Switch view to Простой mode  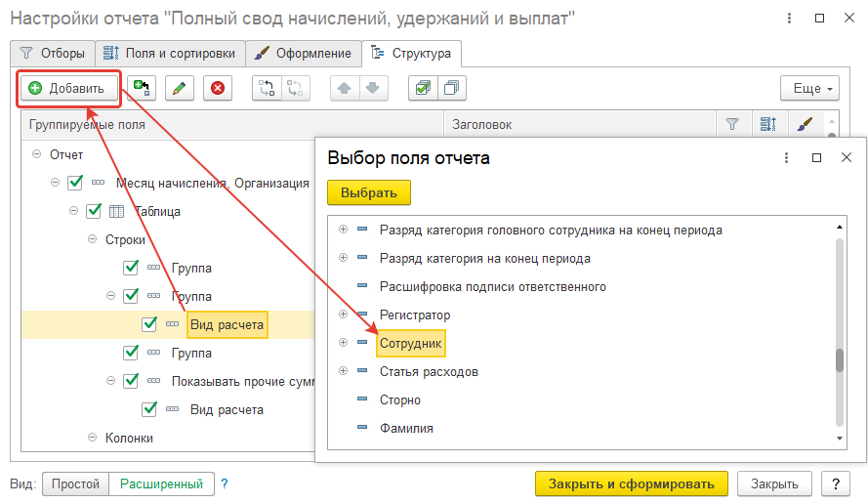(x=75, y=483)
